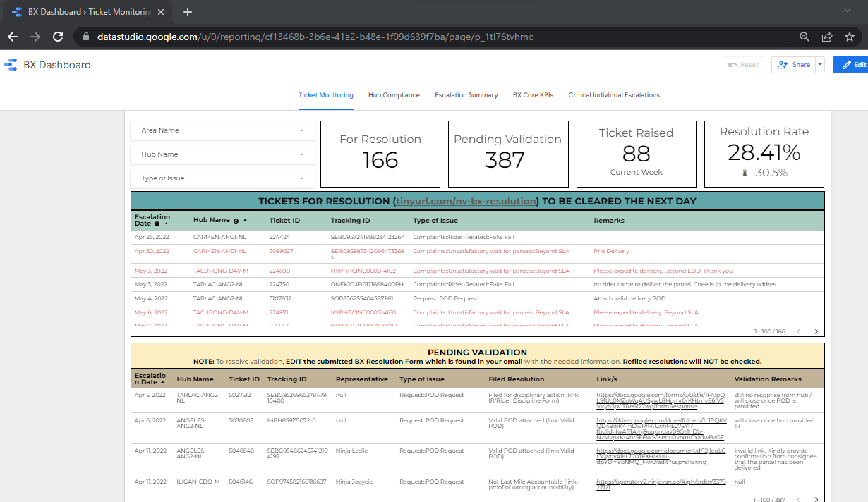Expand the Area Name filter dropdown
Screen dimensions: 868x502
click(x=222, y=130)
